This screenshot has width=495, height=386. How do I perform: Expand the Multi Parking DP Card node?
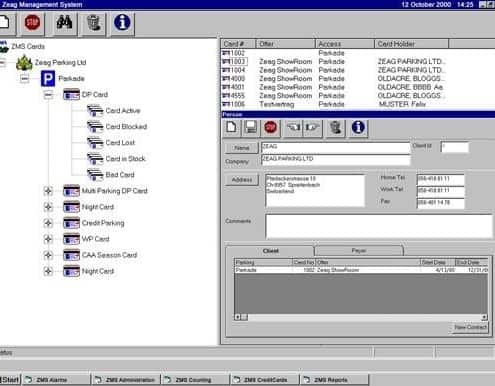tap(48, 191)
